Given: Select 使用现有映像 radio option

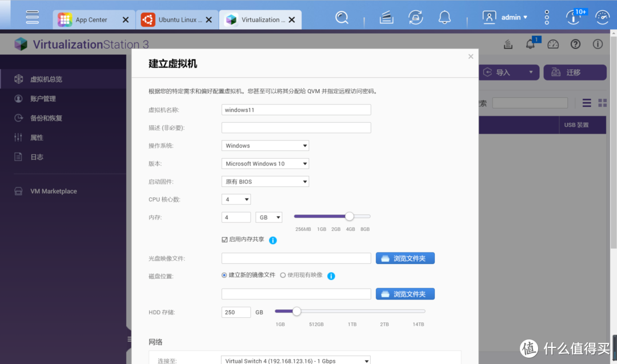Looking at the screenshot, I should [x=283, y=275].
